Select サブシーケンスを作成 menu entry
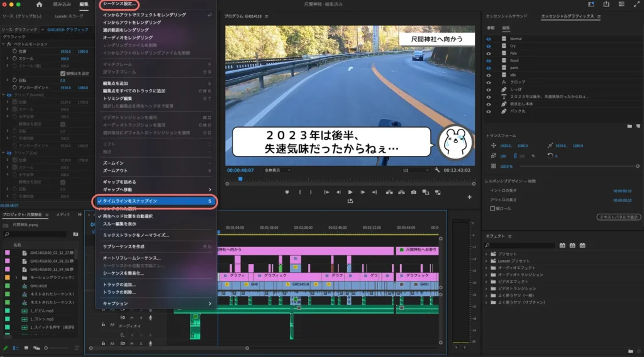Image resolution: width=644 pixels, height=357 pixels. coord(156,246)
